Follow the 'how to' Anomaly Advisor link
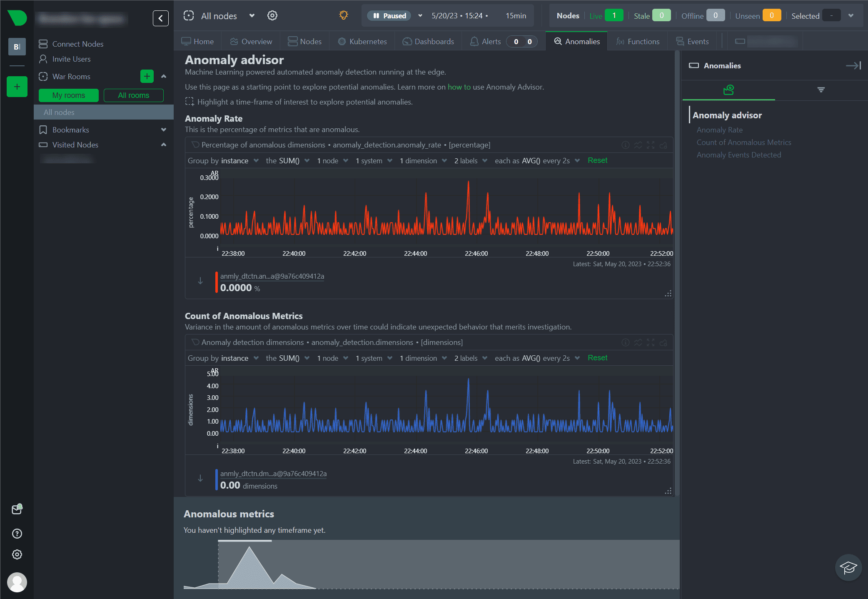Screen dimensions: 868x599 [x=459, y=87]
